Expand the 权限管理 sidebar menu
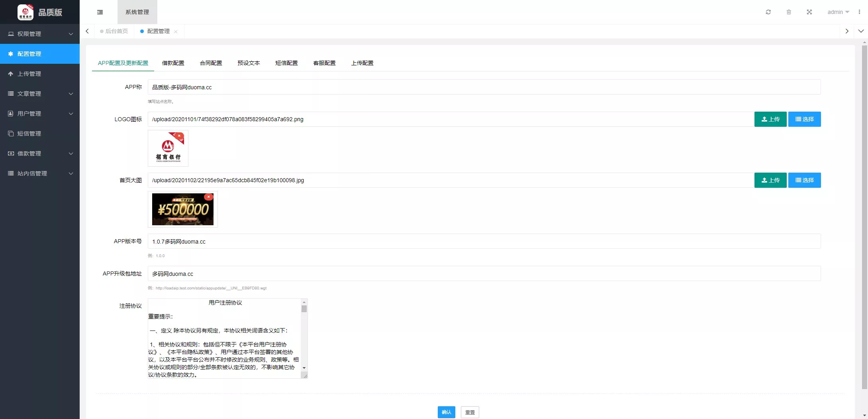Viewport: 868px width, 419px height. (40, 34)
